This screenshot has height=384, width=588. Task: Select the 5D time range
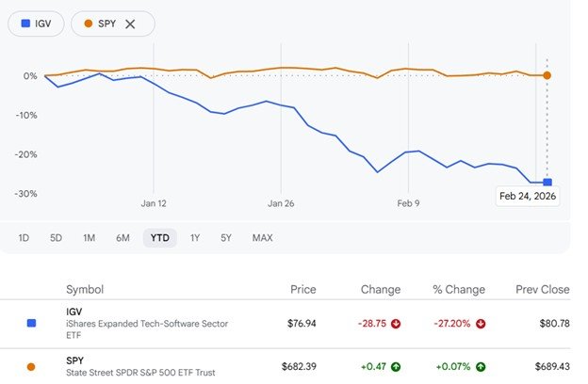[x=56, y=238]
